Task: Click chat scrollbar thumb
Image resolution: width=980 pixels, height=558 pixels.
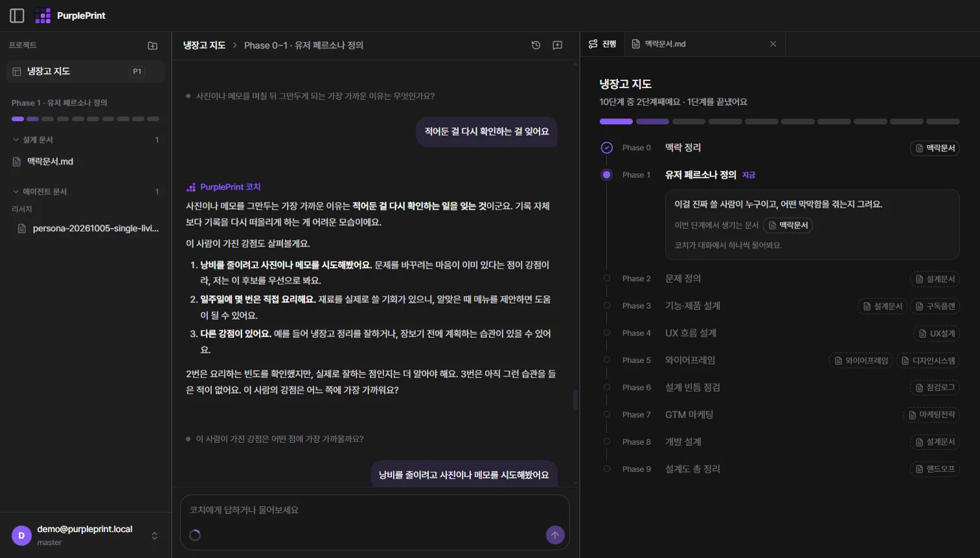Action: pos(575,400)
